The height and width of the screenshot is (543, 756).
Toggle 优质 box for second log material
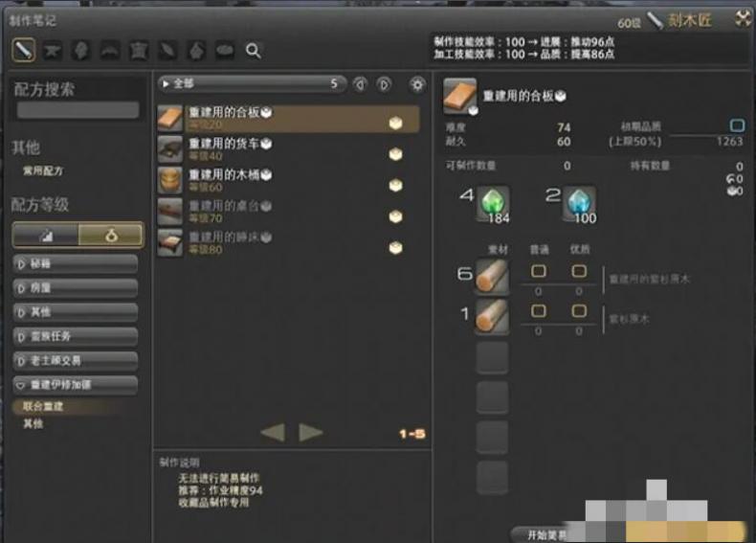point(579,310)
